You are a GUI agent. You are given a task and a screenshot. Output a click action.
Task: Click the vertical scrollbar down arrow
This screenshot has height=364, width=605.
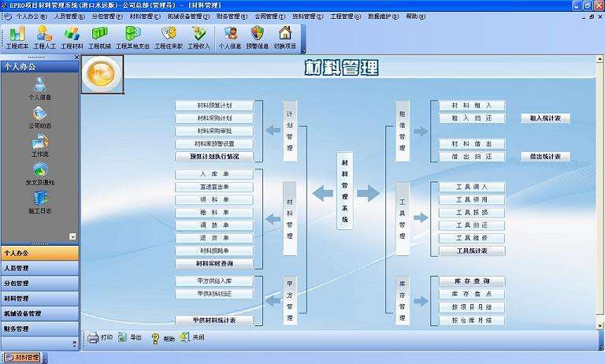[600, 326]
